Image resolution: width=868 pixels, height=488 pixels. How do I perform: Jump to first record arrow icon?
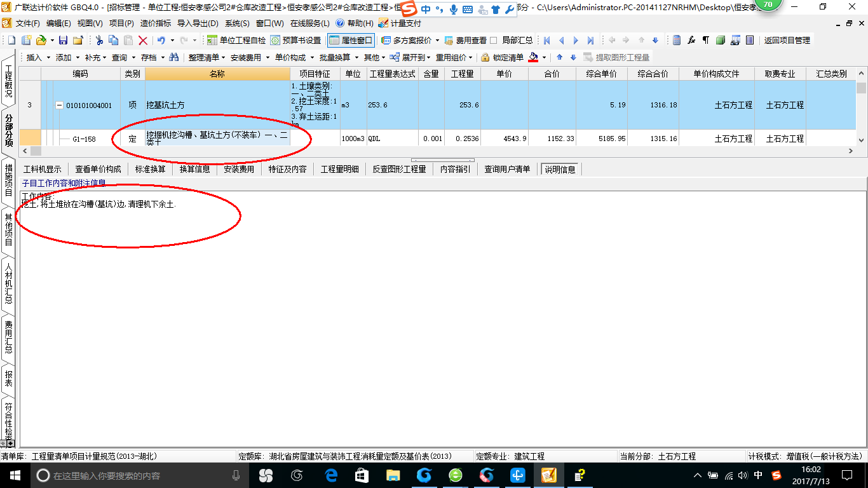pos(546,40)
